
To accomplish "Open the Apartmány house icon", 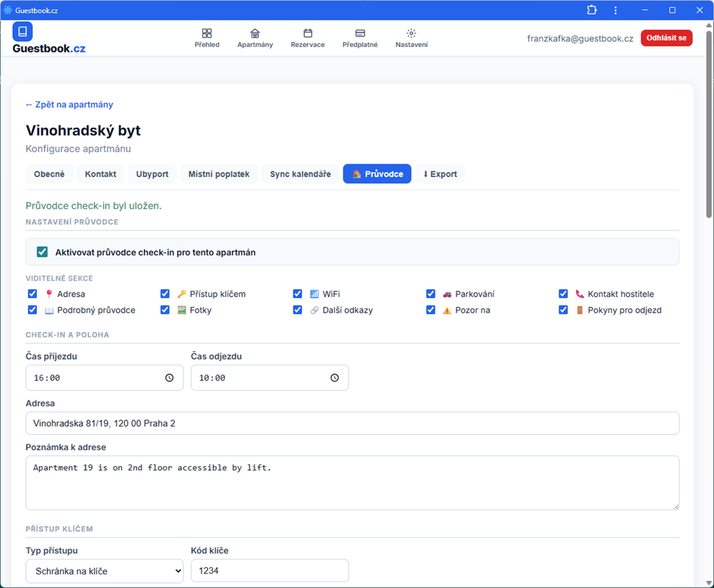I will click(255, 34).
